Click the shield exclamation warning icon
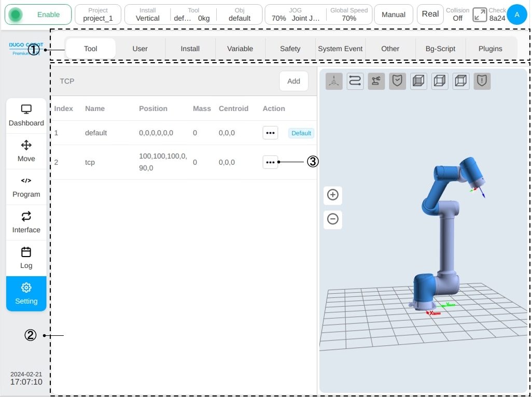The width and height of the screenshot is (532, 397). (482, 81)
